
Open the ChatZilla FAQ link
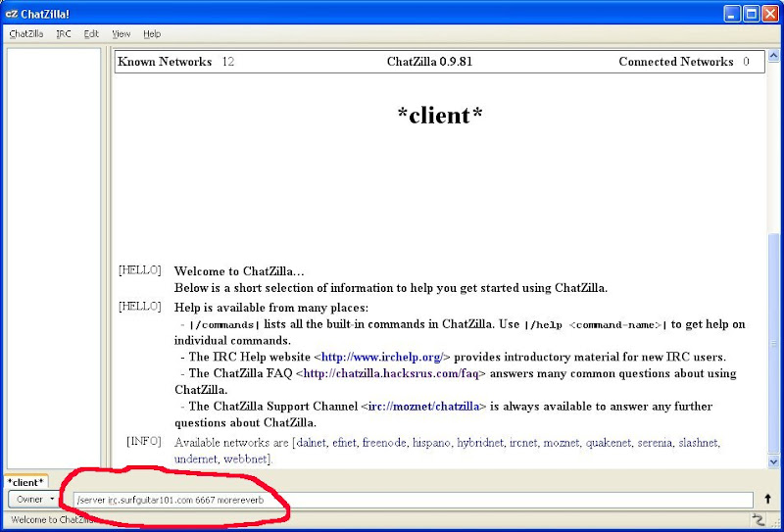pos(390,373)
